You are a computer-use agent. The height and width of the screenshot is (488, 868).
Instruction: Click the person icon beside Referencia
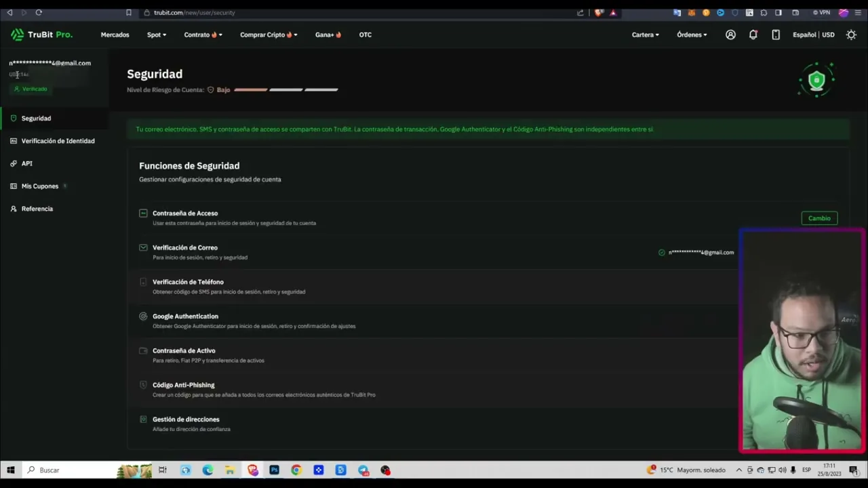tap(14, 209)
